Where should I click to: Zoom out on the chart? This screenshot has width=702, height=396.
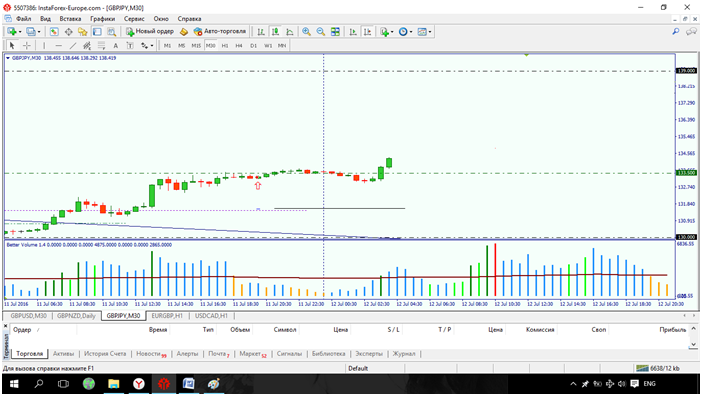[321, 32]
